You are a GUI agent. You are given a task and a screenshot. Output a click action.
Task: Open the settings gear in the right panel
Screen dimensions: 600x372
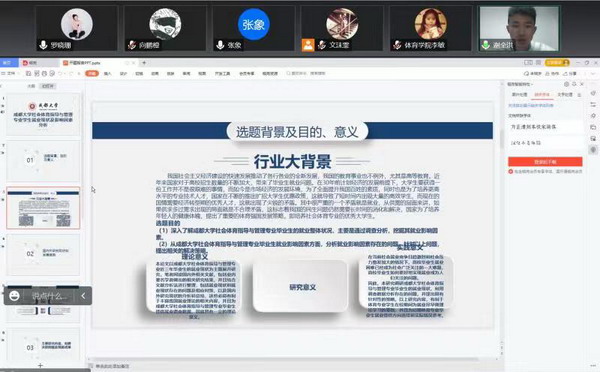tap(566, 84)
